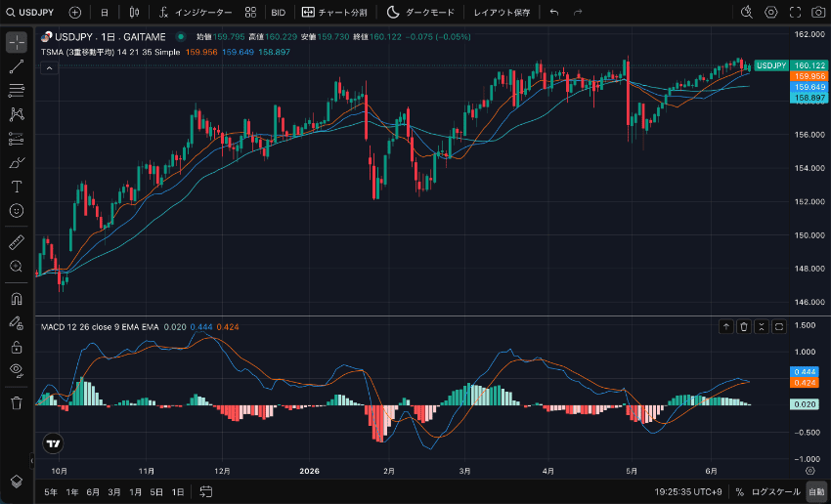Expand the left toolbar collapse arrow
The height and width of the screenshot is (504, 831).
(31, 461)
